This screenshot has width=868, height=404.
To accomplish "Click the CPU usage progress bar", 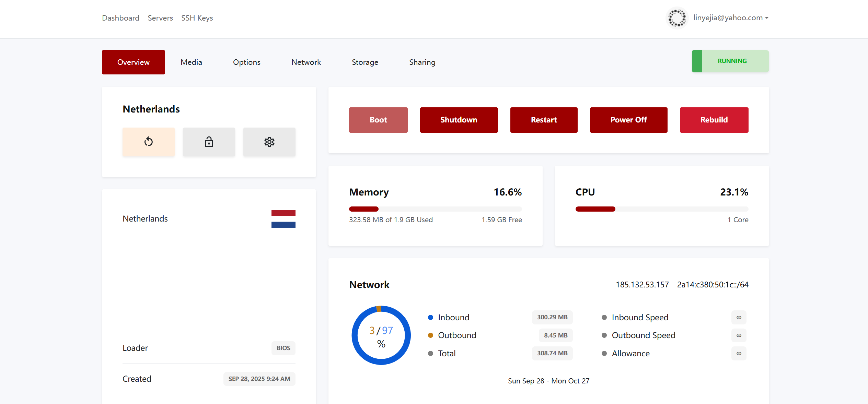I will point(662,209).
